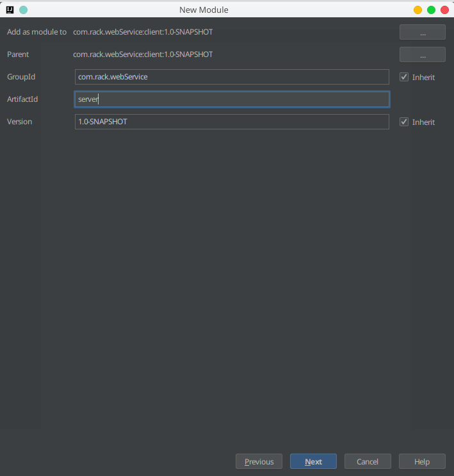Screen dimensions: 454x476
Task: Click the Parent project coordinates text
Action: click(143, 54)
